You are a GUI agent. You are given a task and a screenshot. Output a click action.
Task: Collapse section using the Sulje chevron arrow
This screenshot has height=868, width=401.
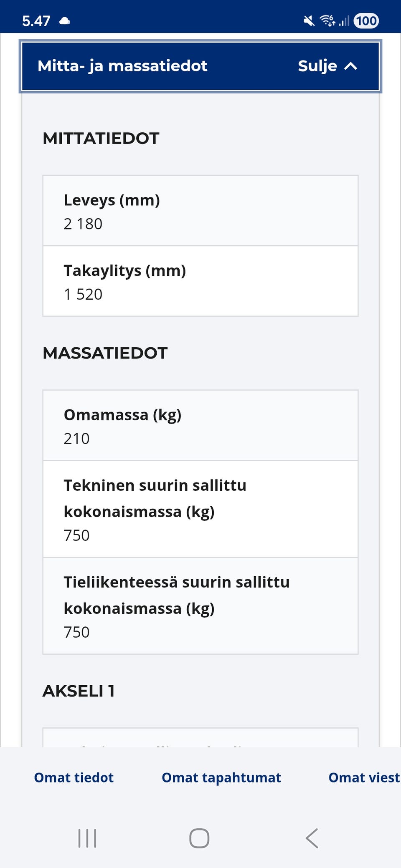coord(350,66)
